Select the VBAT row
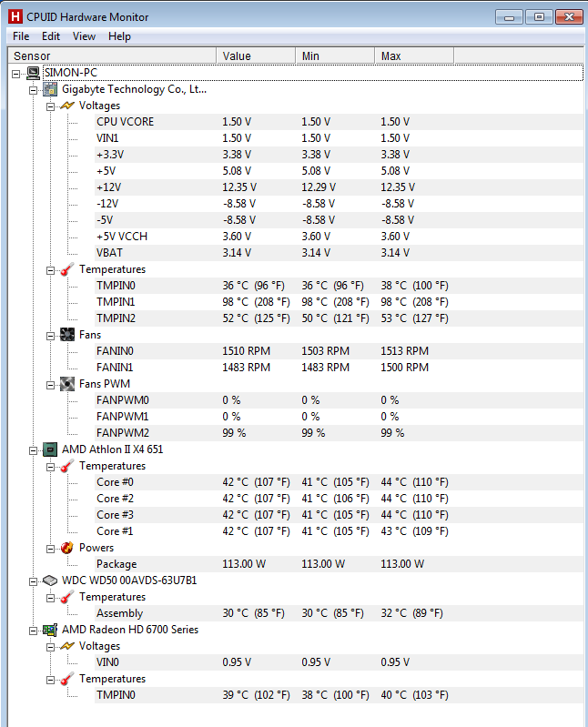The height and width of the screenshot is (727, 588). coord(339,253)
